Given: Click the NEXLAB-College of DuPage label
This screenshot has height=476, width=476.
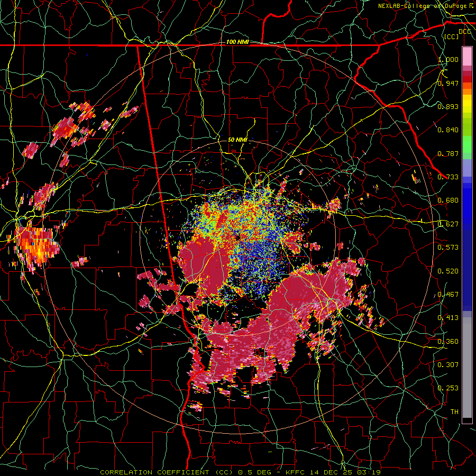Looking at the screenshot, I should (423, 6).
